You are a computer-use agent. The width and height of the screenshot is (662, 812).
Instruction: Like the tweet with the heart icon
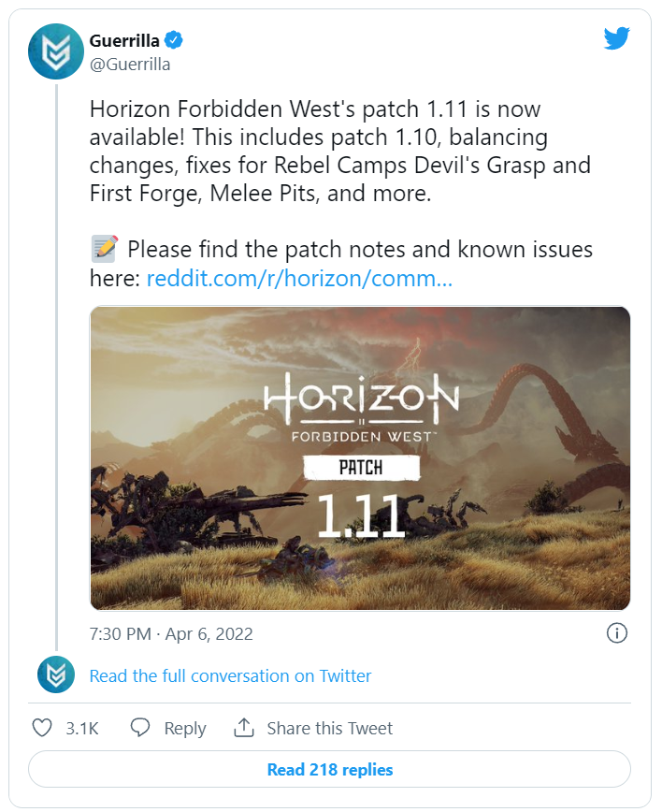click(x=42, y=728)
